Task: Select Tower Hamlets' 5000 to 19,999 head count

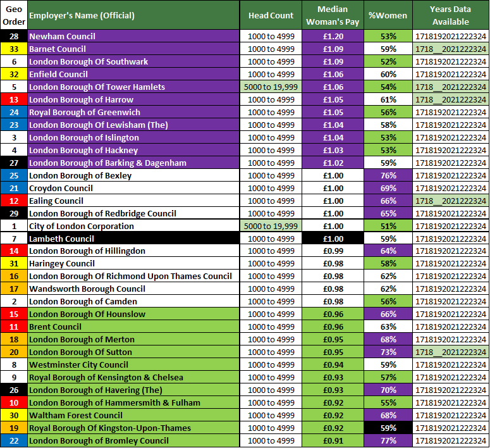Action: tap(271, 87)
